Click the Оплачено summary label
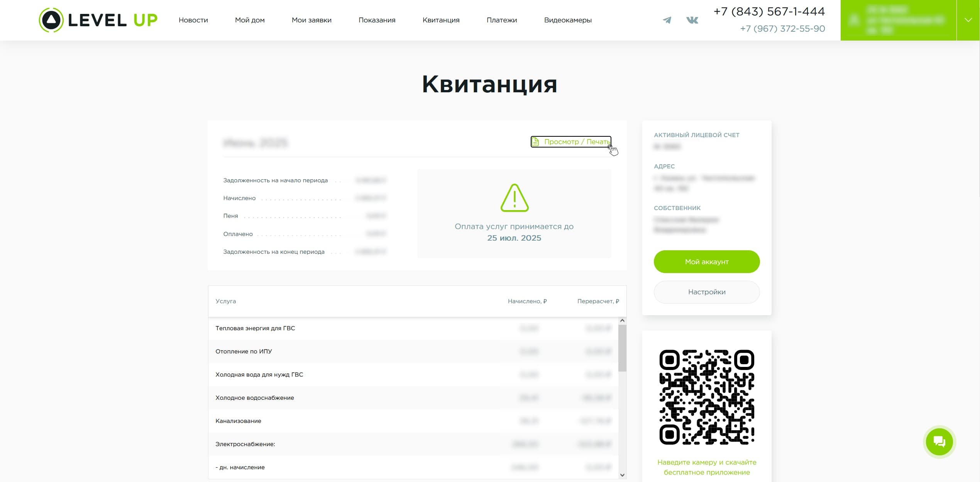The image size is (980, 482). point(238,234)
